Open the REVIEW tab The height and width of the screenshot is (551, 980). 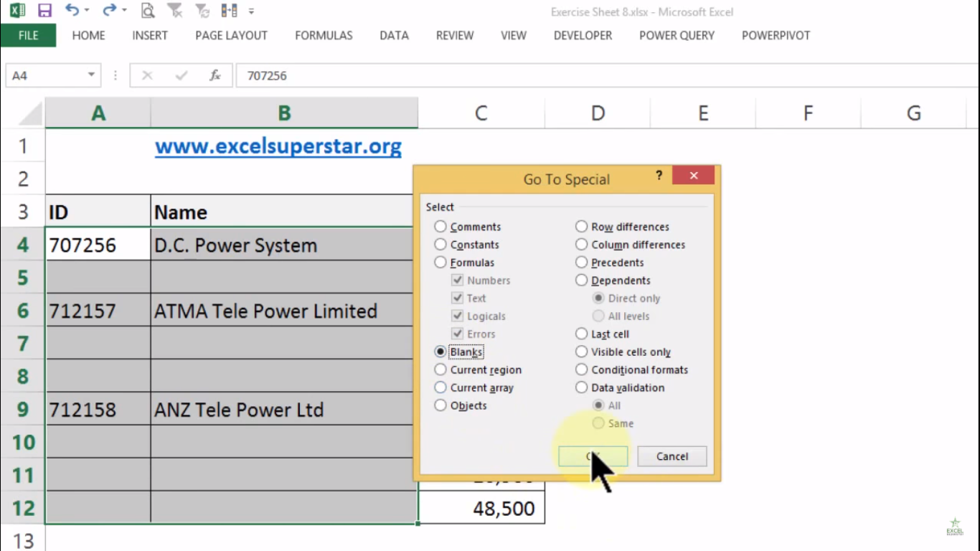[x=455, y=35]
